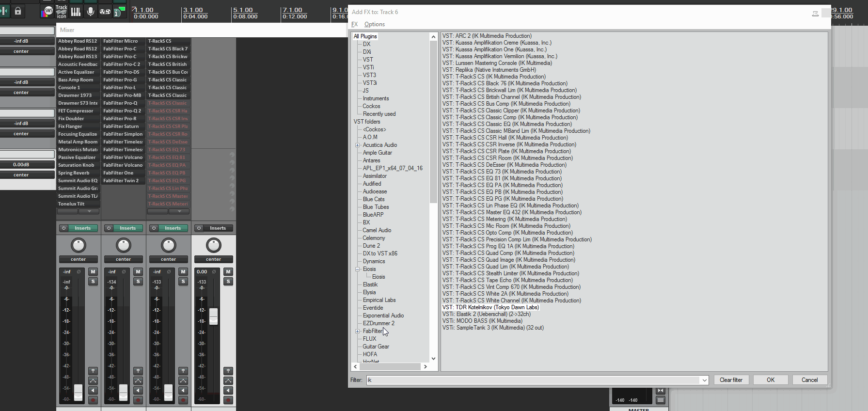Click the microphone toolbar icon
868x411 pixels.
91,12
